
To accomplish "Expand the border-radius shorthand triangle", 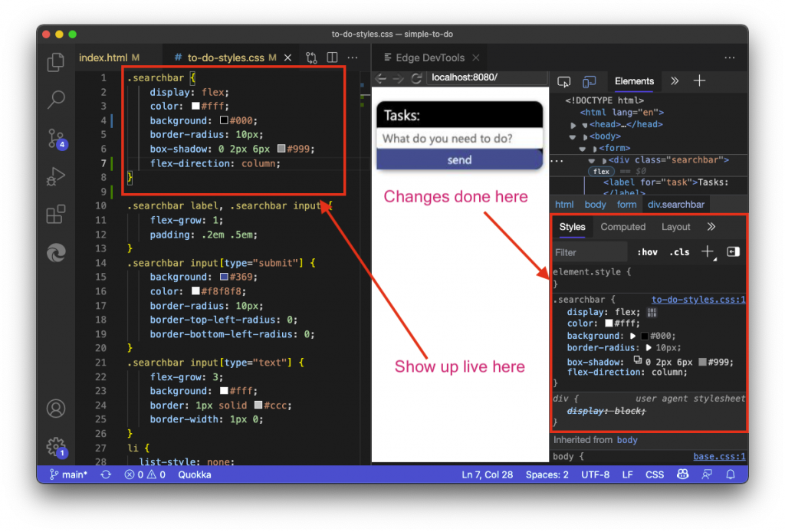I will (x=649, y=347).
